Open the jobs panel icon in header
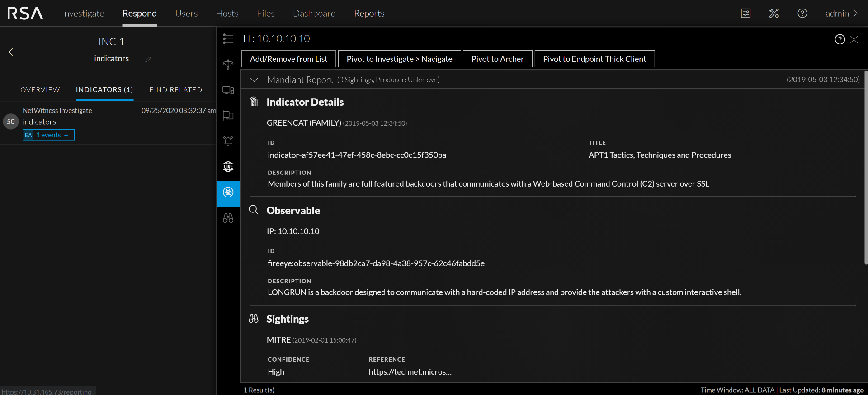This screenshot has width=868, height=395. tap(746, 14)
